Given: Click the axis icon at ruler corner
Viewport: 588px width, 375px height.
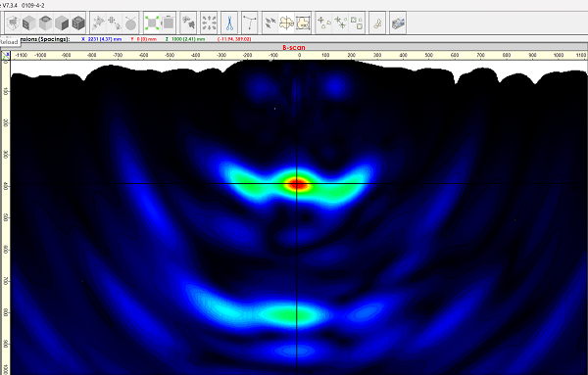Looking at the screenshot, I should click(x=6, y=56).
